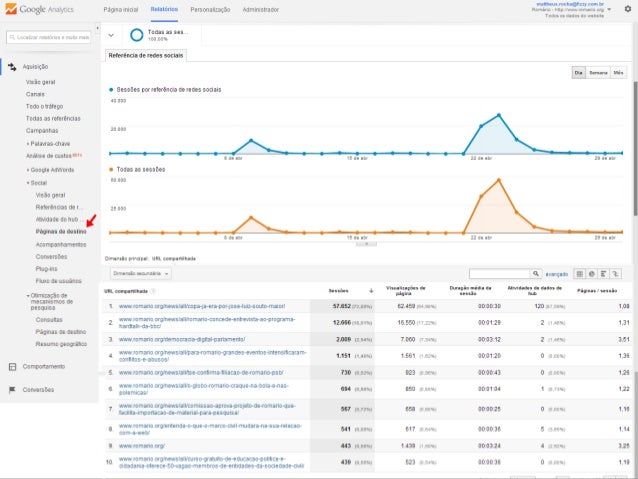Click the sidebar report search field
The height and width of the screenshot is (479, 638).
pos(49,38)
